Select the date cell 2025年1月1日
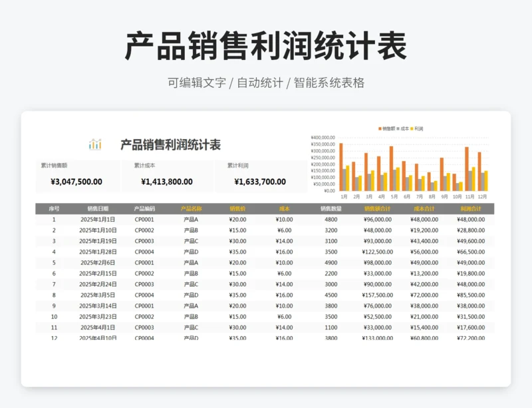This screenshot has height=408, width=532. click(98, 220)
